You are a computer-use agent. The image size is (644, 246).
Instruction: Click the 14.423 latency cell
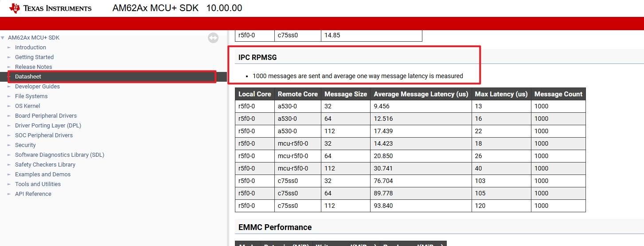tap(421, 143)
